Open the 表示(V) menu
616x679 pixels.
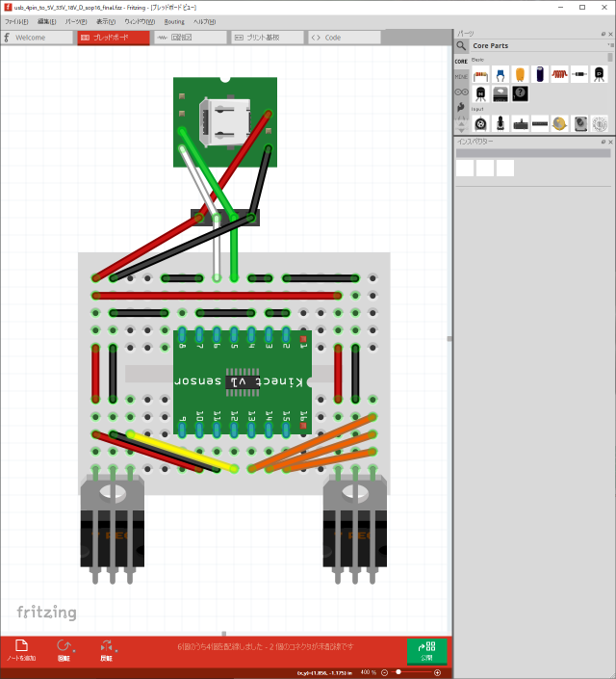[x=106, y=21]
